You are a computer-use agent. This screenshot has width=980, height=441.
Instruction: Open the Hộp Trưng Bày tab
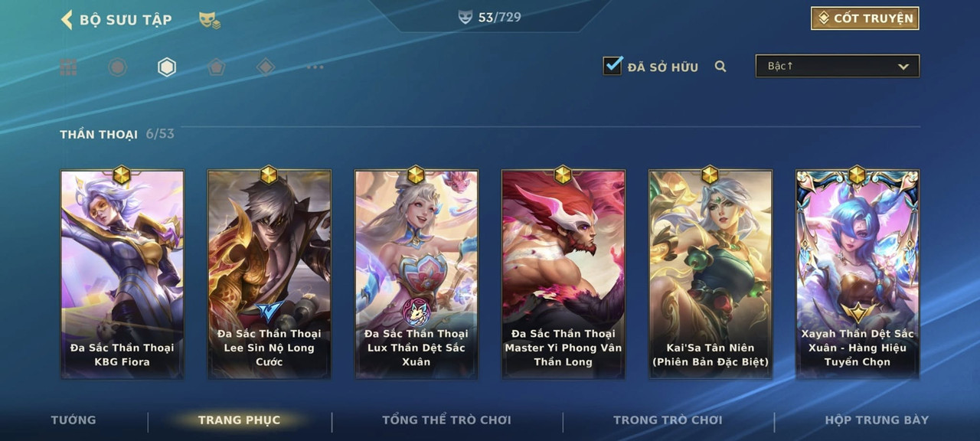(877, 420)
